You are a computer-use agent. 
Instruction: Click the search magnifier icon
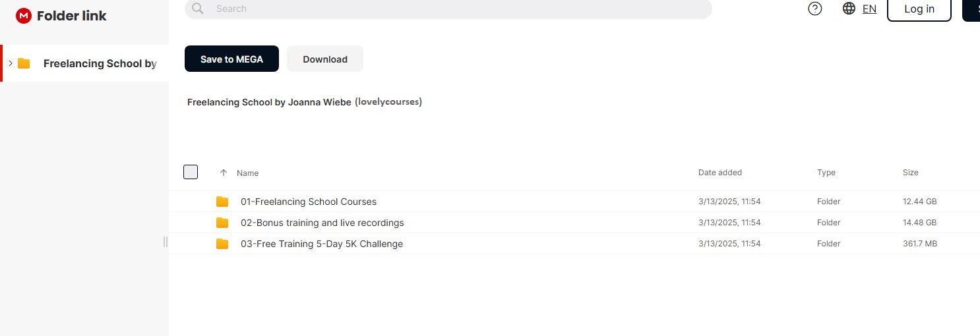point(197,9)
